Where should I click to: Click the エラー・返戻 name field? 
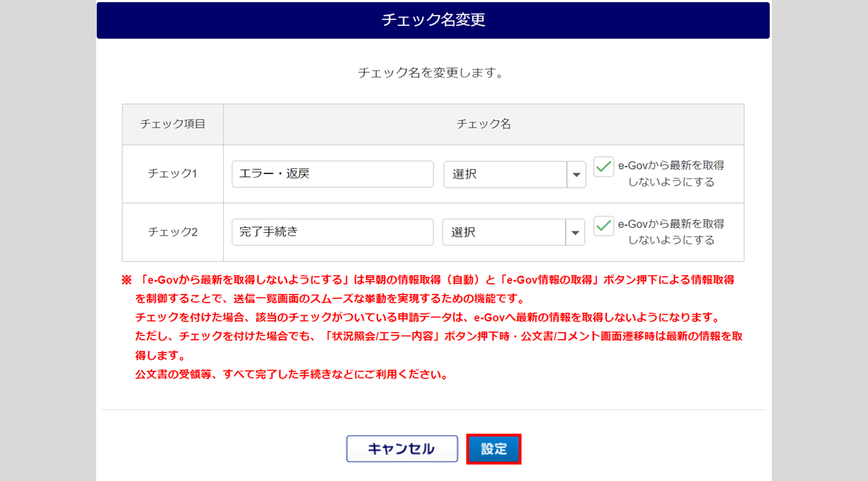click(333, 174)
